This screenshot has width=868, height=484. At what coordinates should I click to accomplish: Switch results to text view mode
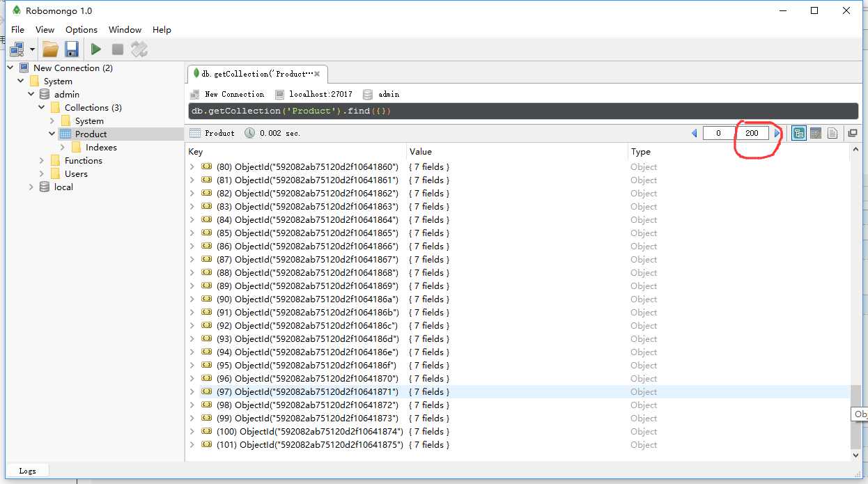tap(832, 133)
